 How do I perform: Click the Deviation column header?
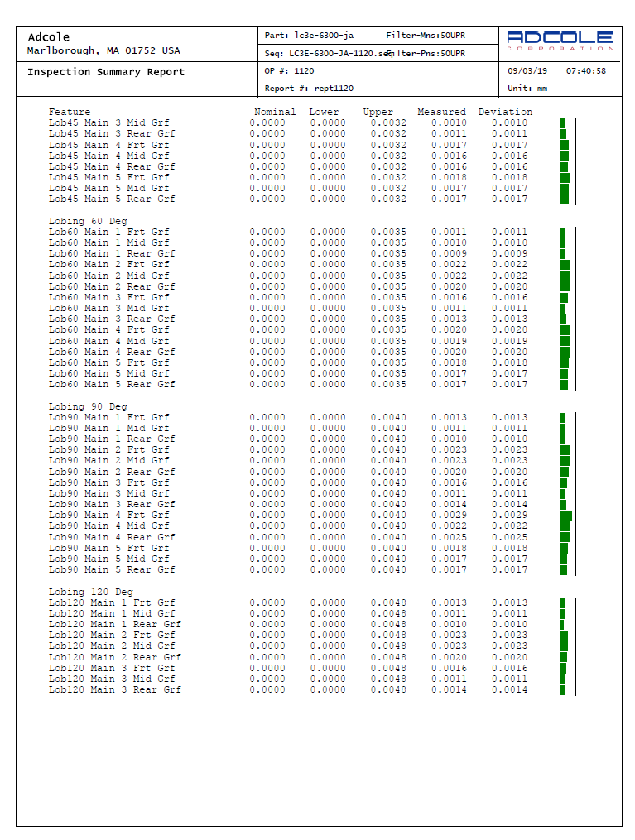[505, 112]
